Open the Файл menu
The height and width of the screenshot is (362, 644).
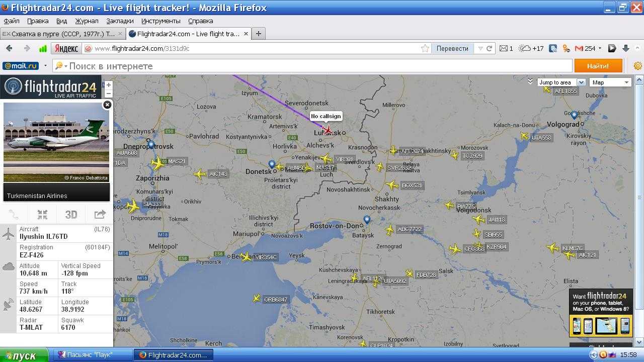click(x=12, y=21)
